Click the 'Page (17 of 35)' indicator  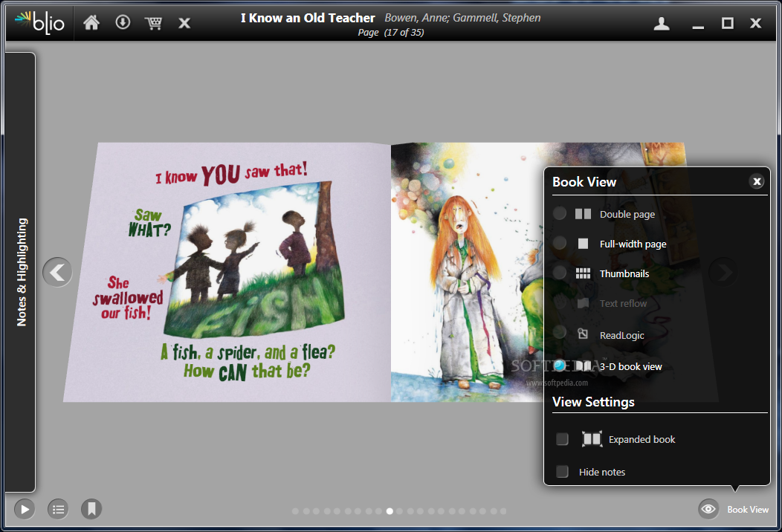[391, 33]
